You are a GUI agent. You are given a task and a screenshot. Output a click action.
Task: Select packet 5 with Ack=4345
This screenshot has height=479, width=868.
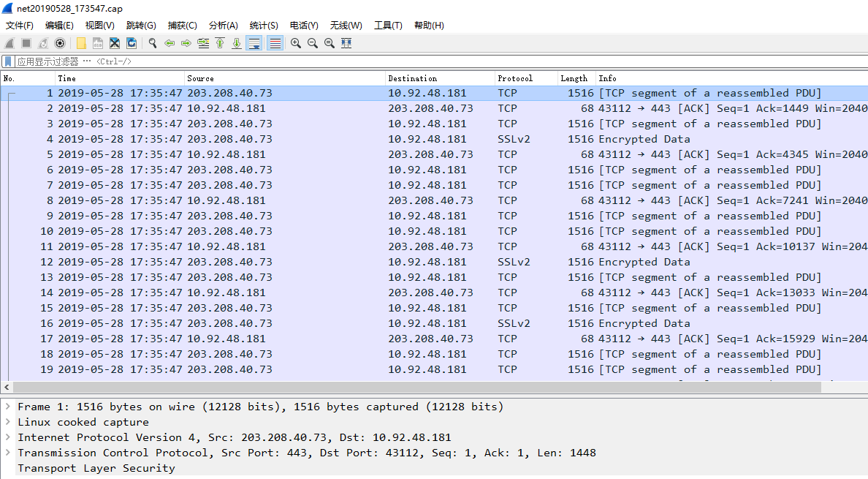434,154
